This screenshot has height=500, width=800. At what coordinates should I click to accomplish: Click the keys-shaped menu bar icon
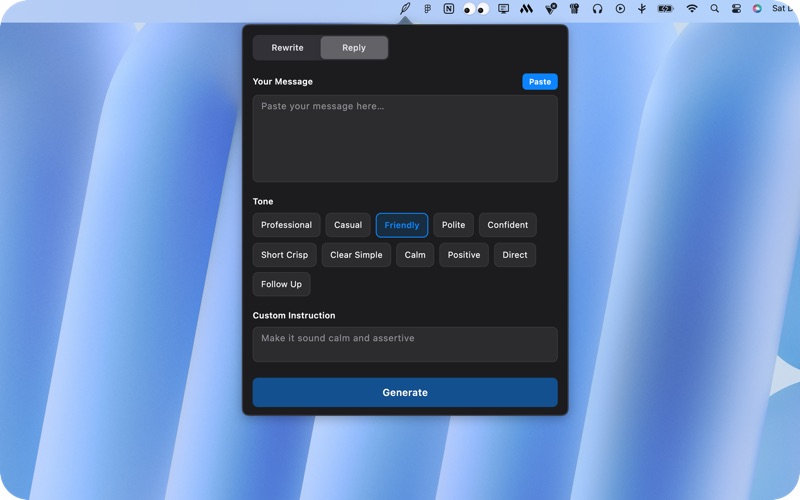coord(574,9)
